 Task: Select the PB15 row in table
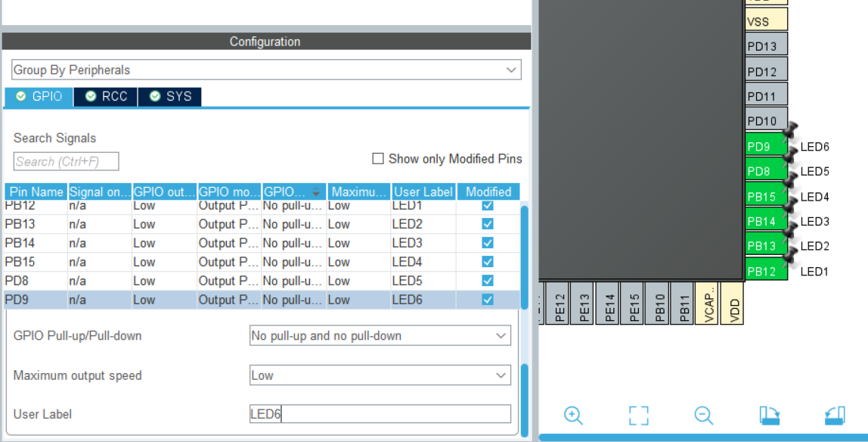[262, 261]
